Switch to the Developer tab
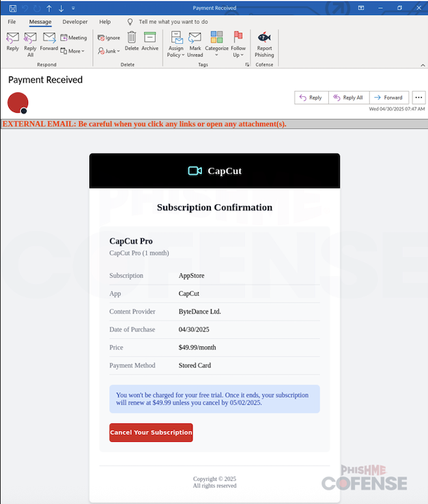This screenshot has height=504, width=428. coord(75,22)
